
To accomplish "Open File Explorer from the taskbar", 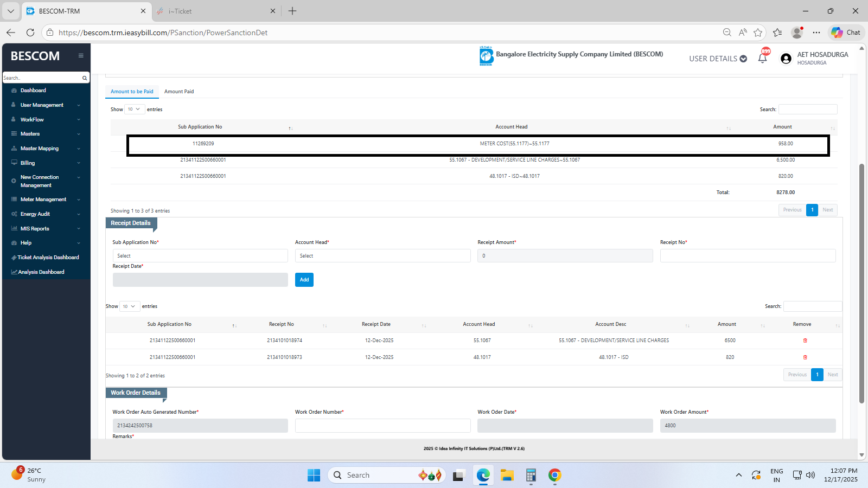I will pos(507,476).
